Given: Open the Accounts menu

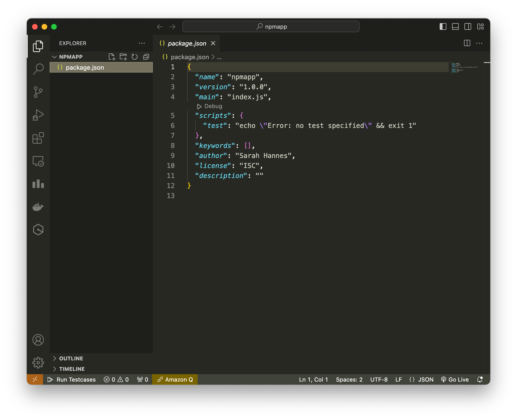Looking at the screenshot, I should pos(38,340).
